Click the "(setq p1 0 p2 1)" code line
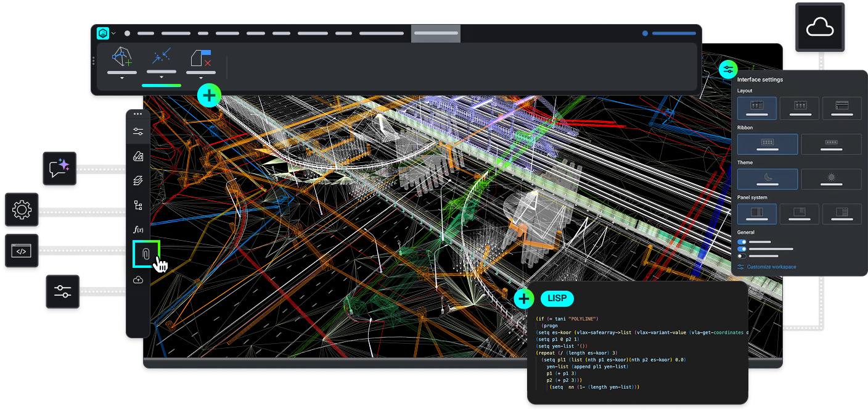868x416 pixels. point(557,339)
